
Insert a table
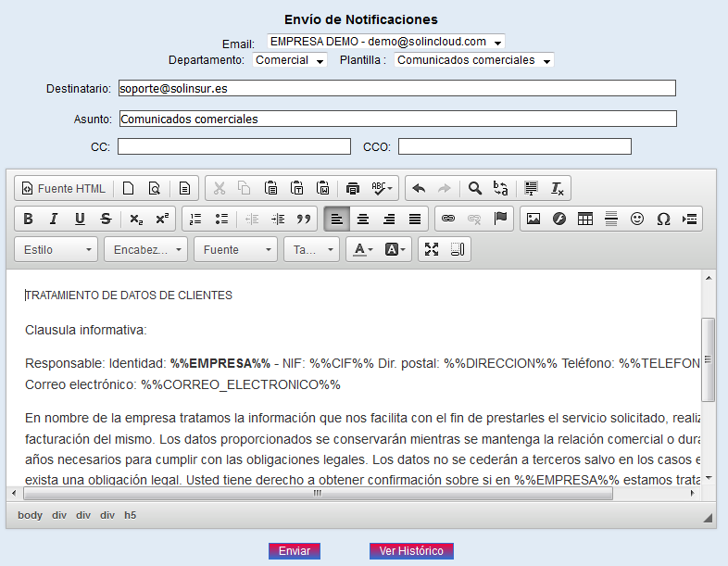[x=585, y=219]
